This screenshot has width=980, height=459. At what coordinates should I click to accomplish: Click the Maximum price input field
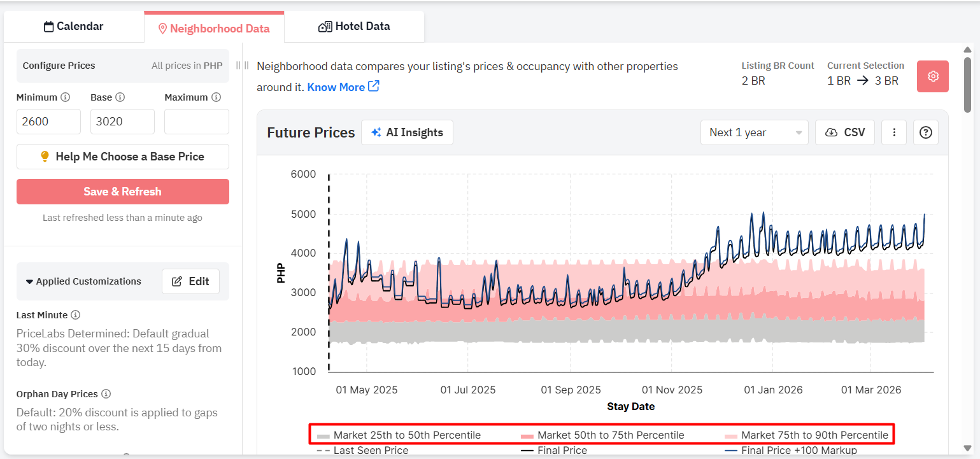[x=196, y=122]
